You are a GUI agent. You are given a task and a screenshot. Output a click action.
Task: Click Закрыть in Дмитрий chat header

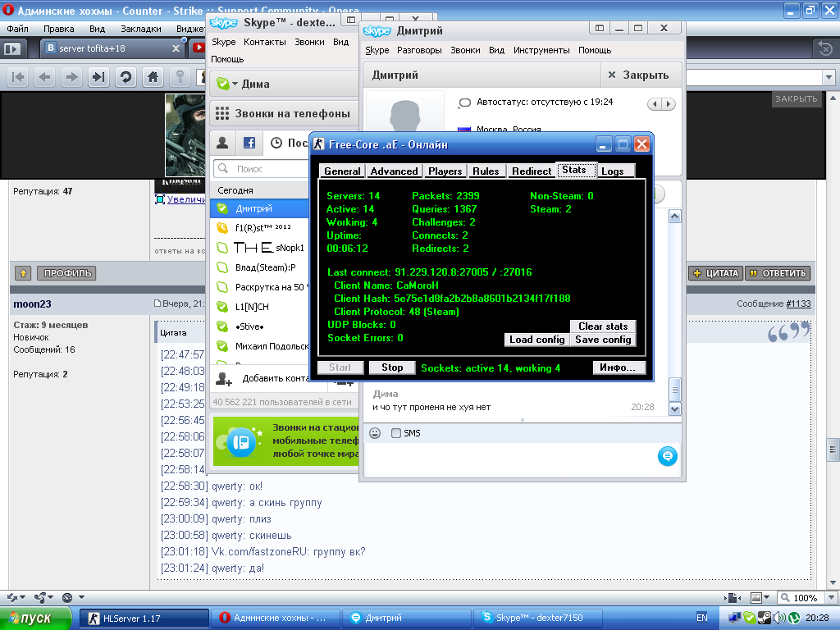coord(638,75)
